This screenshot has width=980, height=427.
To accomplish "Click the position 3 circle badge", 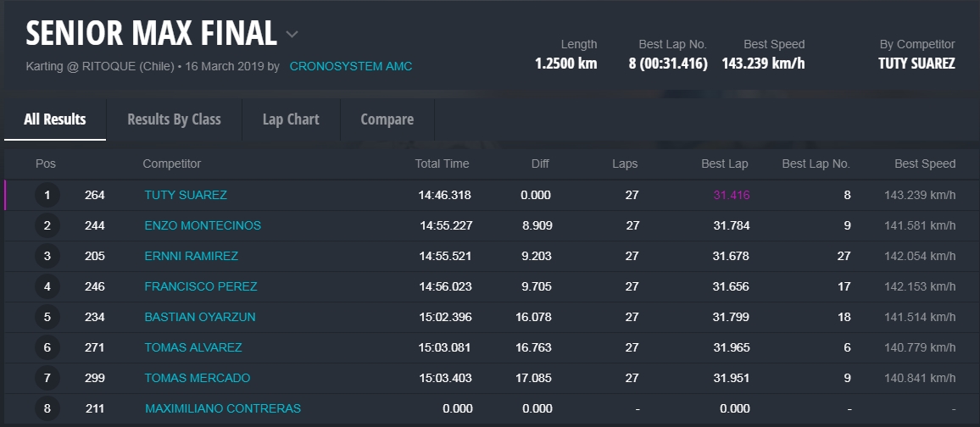I will click(47, 256).
